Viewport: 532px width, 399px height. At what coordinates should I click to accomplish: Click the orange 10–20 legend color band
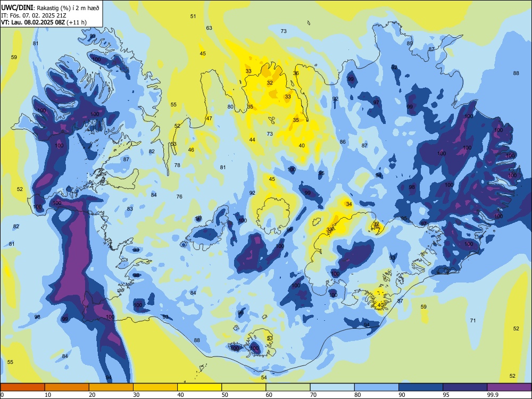tap(67, 387)
